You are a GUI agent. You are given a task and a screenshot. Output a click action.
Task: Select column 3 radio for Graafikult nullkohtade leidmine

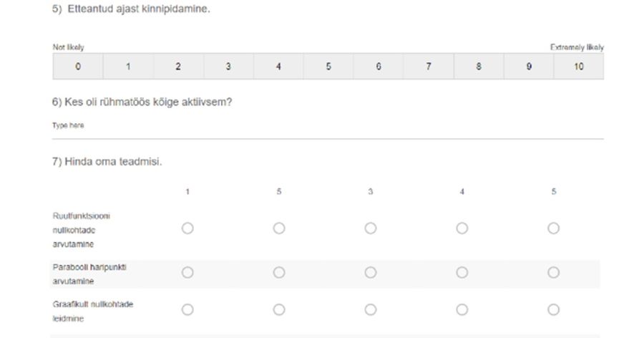(371, 309)
